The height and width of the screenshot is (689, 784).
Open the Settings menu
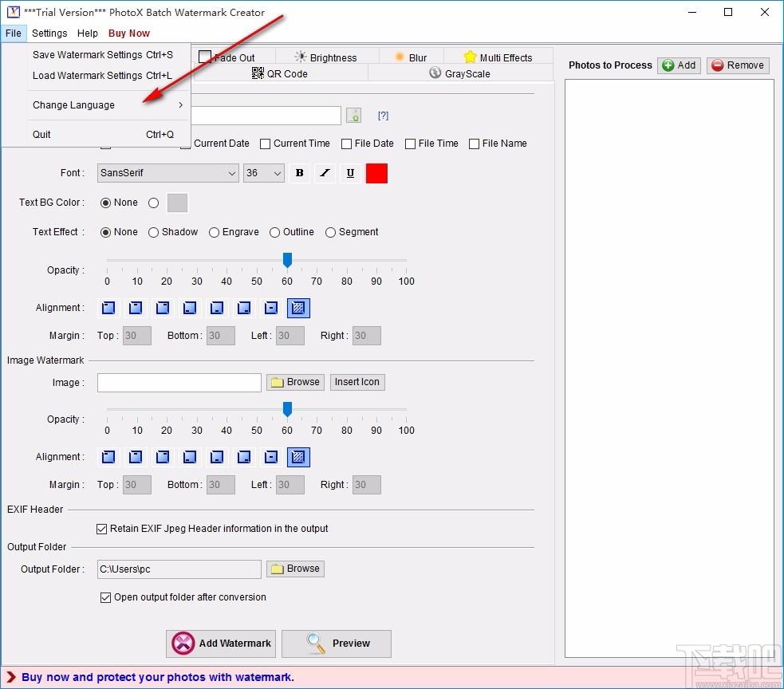(x=49, y=33)
